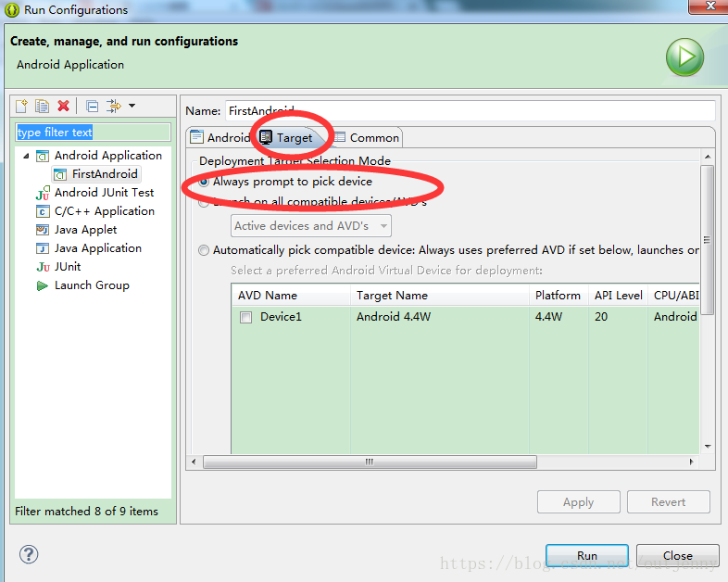Viewport: 728px width, 582px height.
Task: Click the JUnit icon
Action: point(44,267)
